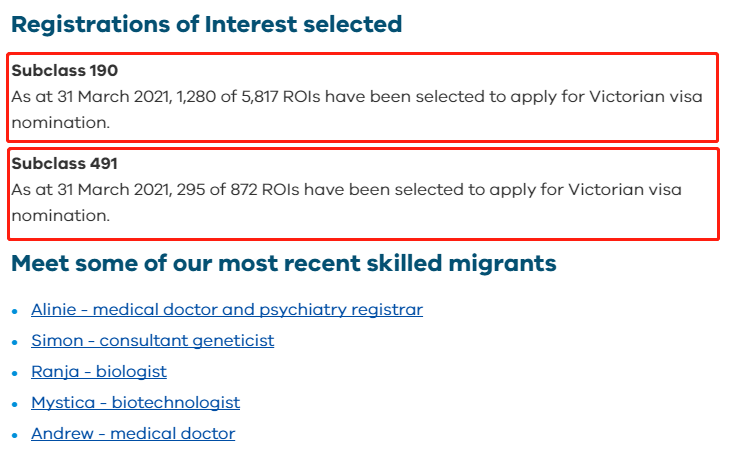This screenshot has width=733, height=476.
Task: Visit the Andrew medical doctor link
Action: (x=133, y=434)
